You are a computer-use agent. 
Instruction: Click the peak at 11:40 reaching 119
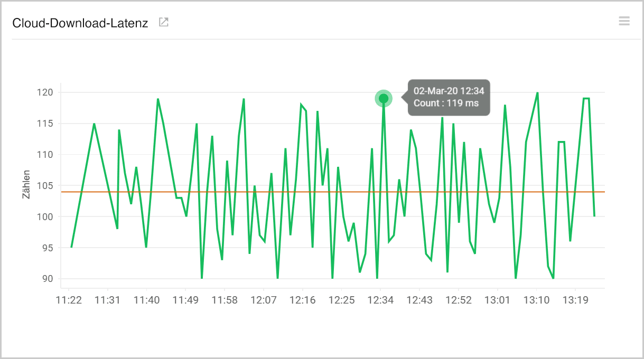158,98
